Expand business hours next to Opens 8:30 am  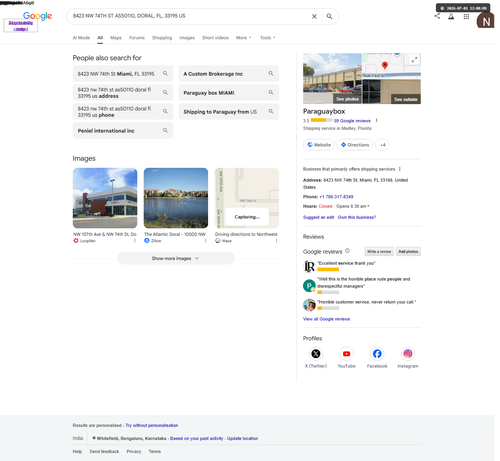click(368, 206)
